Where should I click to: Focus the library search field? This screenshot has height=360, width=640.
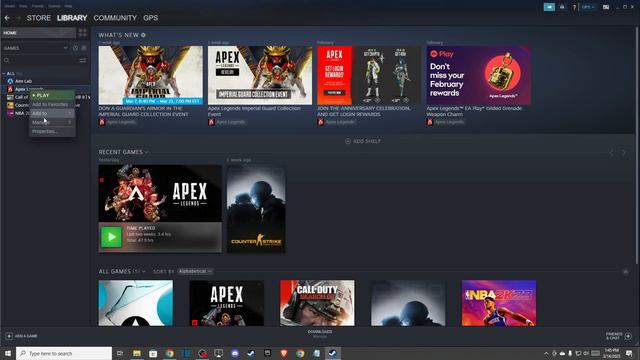(x=40, y=60)
